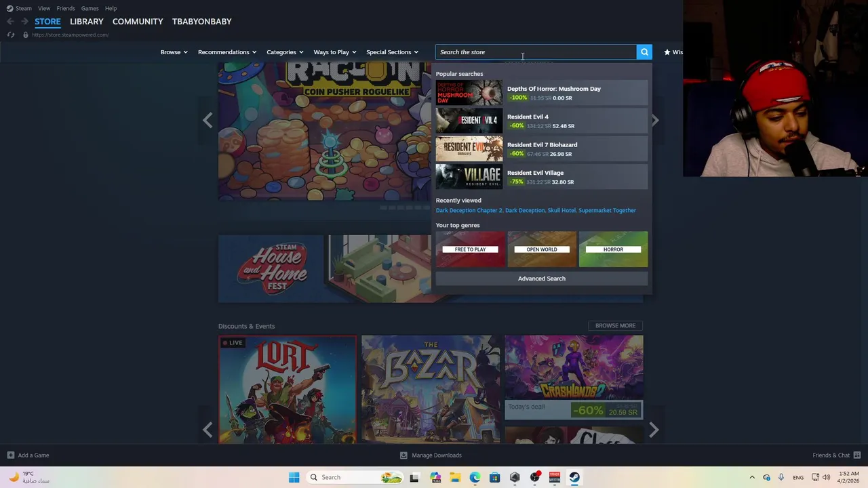Open The Bazaar event card
Screen dimensions: 868x488
[431, 390]
